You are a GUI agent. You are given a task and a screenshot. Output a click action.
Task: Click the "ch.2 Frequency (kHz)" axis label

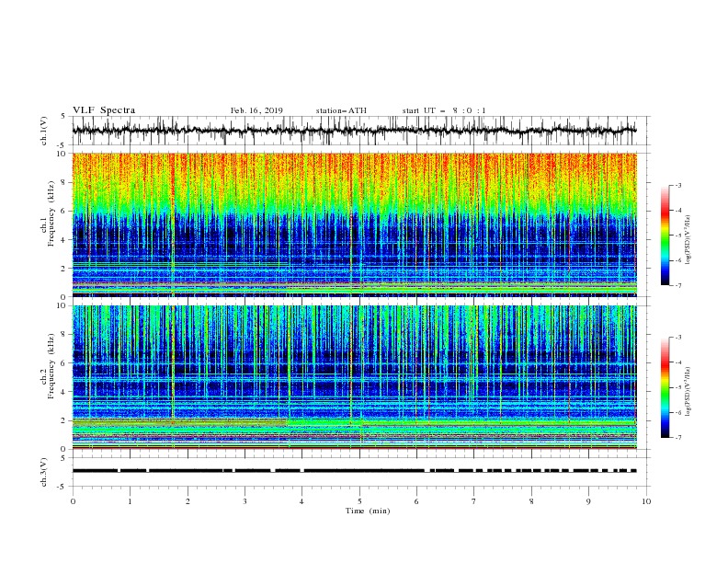click(x=48, y=366)
